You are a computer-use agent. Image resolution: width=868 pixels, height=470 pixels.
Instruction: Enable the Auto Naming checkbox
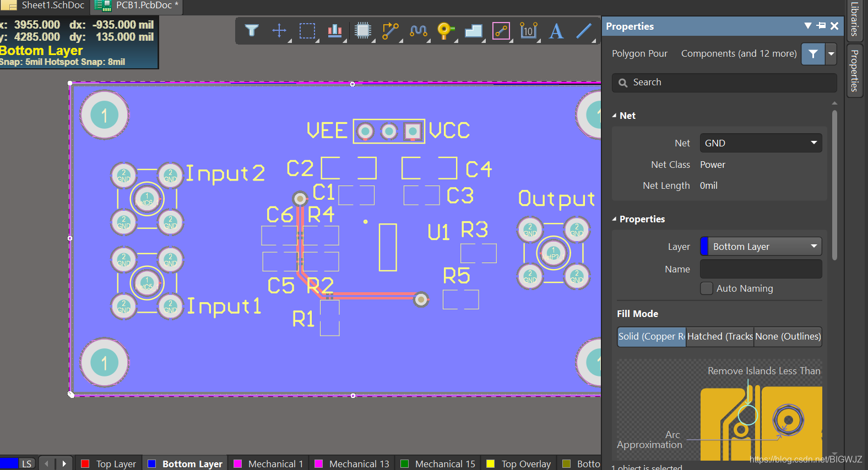coord(707,288)
